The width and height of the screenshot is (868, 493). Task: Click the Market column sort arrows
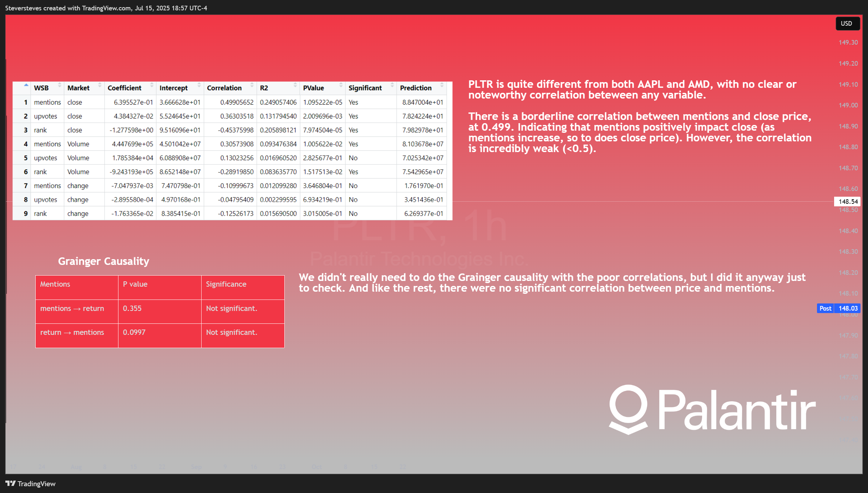coord(100,85)
